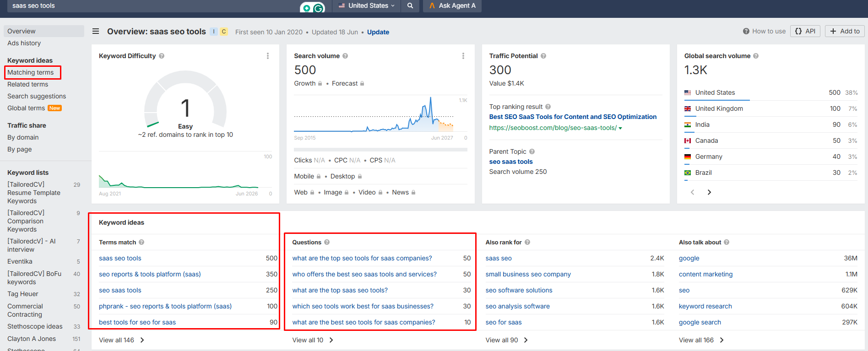
Task: Click help icon next to Traffic Potential
Action: pos(543,56)
